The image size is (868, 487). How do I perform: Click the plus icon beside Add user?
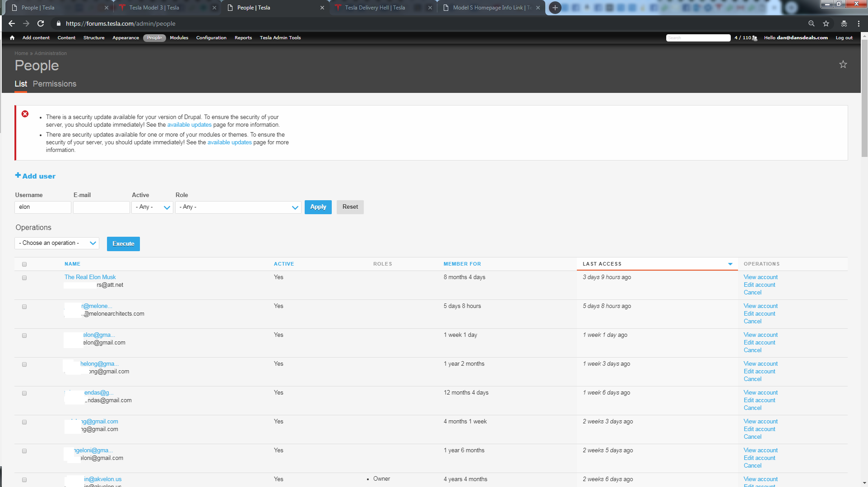(18, 175)
